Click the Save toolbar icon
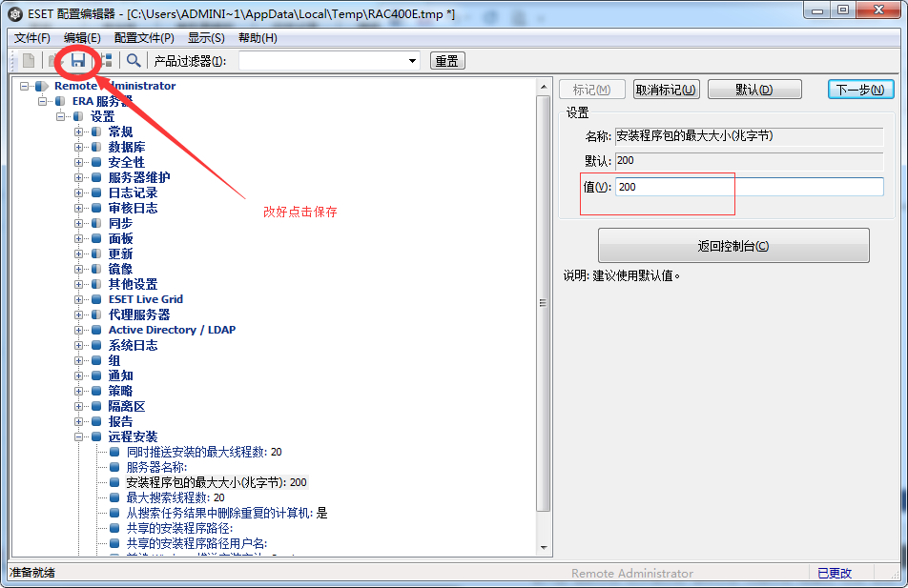 78,60
